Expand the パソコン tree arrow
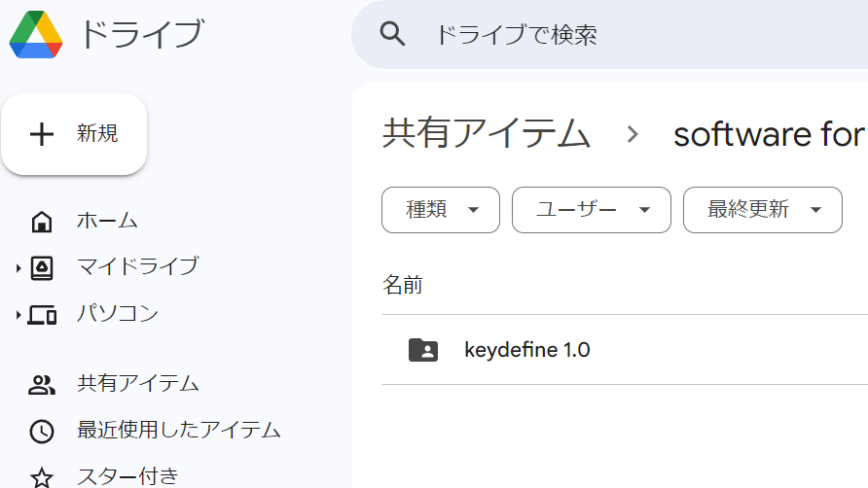 (x=18, y=315)
